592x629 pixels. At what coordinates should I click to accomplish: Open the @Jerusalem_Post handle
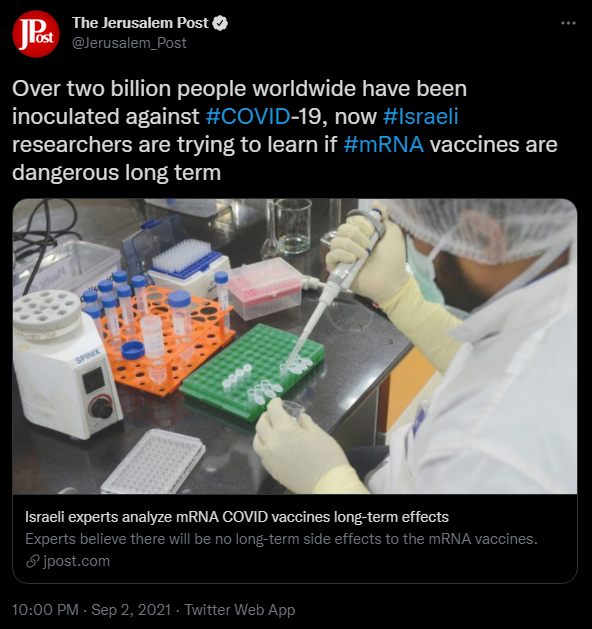point(129,43)
